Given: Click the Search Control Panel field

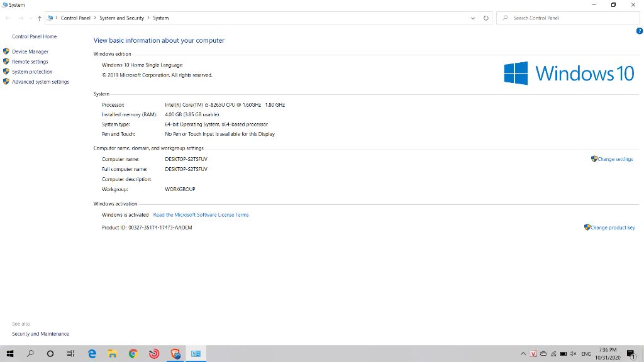Looking at the screenshot, I should [568, 18].
